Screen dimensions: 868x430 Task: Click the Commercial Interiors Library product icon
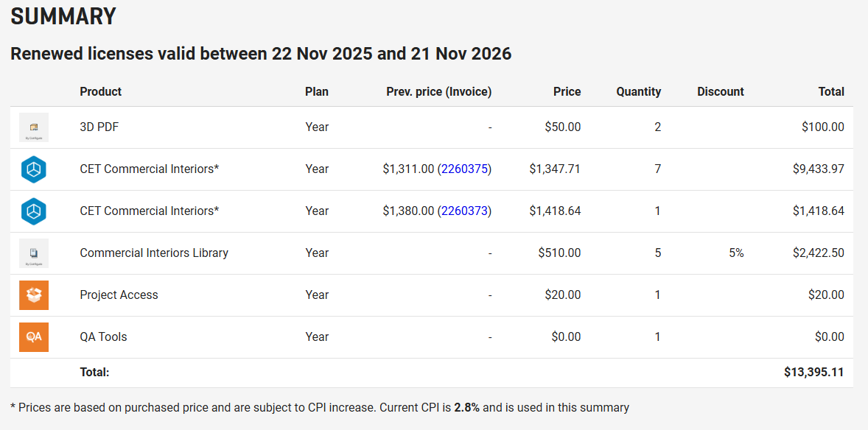34,253
